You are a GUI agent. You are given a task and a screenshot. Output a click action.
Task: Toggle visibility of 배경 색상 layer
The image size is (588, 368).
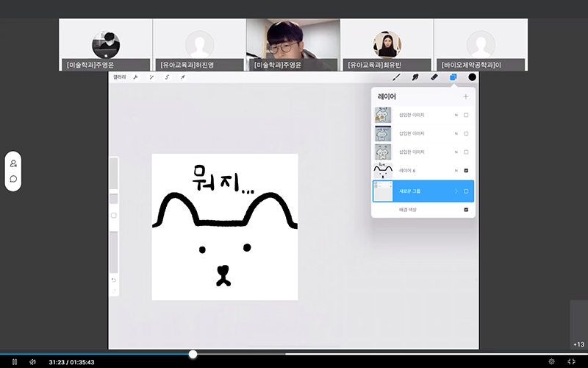(x=466, y=210)
